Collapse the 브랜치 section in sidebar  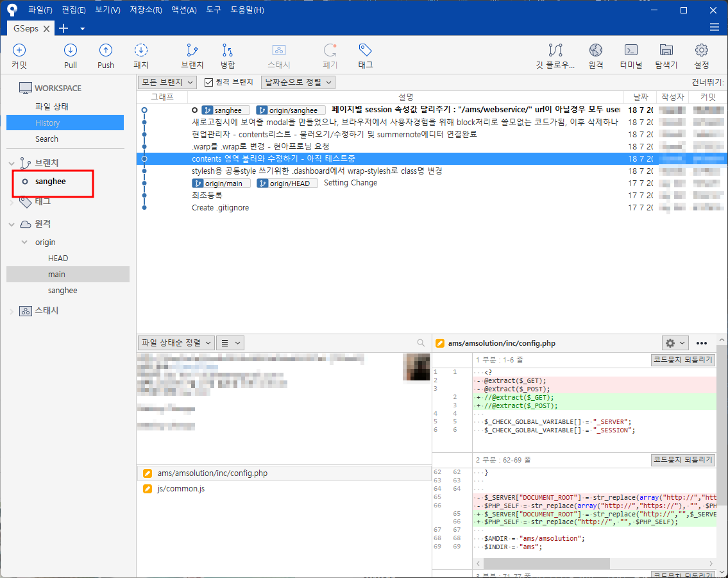[x=12, y=164]
